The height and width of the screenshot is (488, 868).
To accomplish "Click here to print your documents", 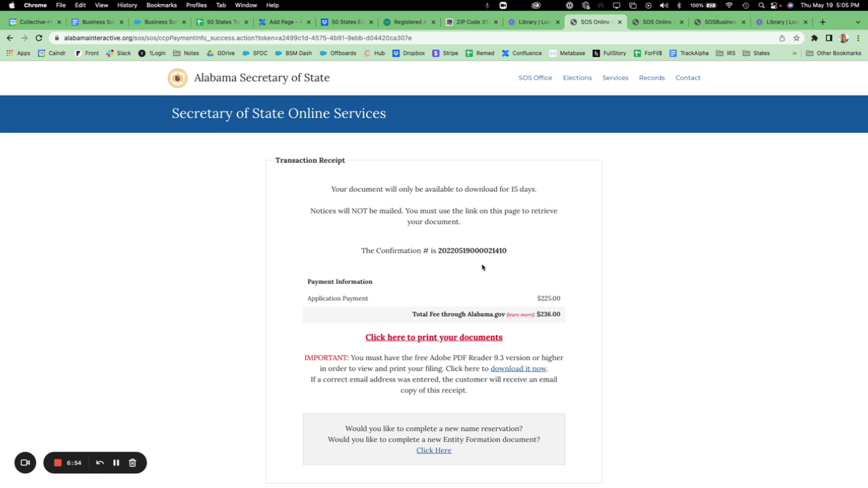I will [434, 338].
